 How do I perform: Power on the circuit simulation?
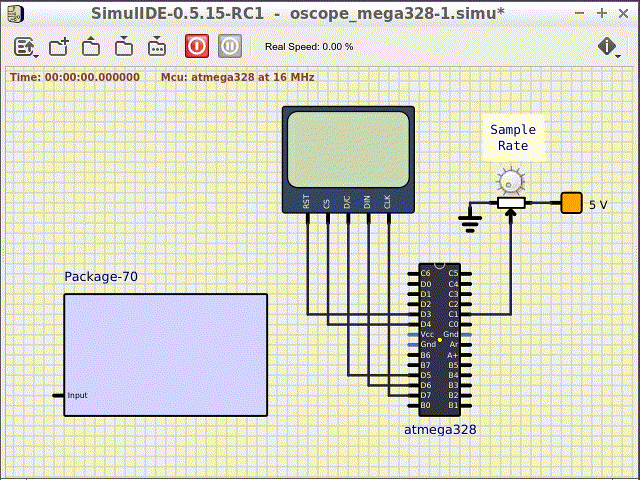(197, 46)
